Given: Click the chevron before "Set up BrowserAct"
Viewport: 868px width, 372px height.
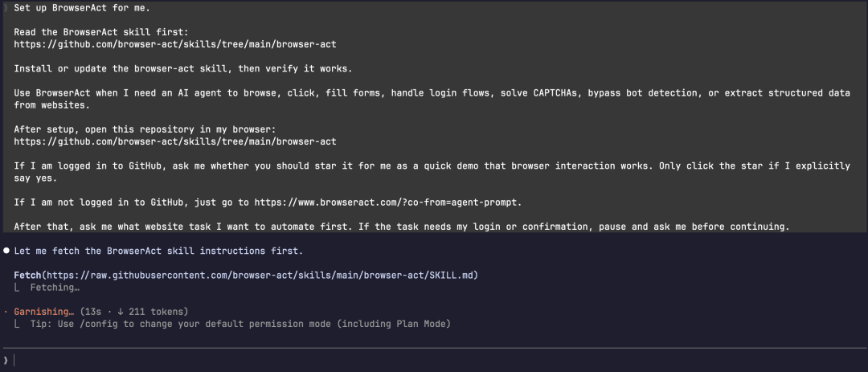Looking at the screenshot, I should click(6, 8).
